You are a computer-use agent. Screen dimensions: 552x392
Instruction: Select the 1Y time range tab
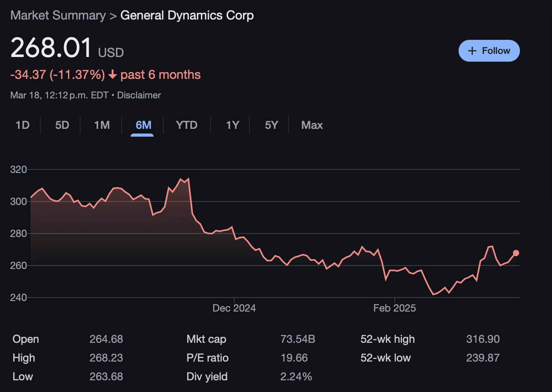[x=232, y=125]
